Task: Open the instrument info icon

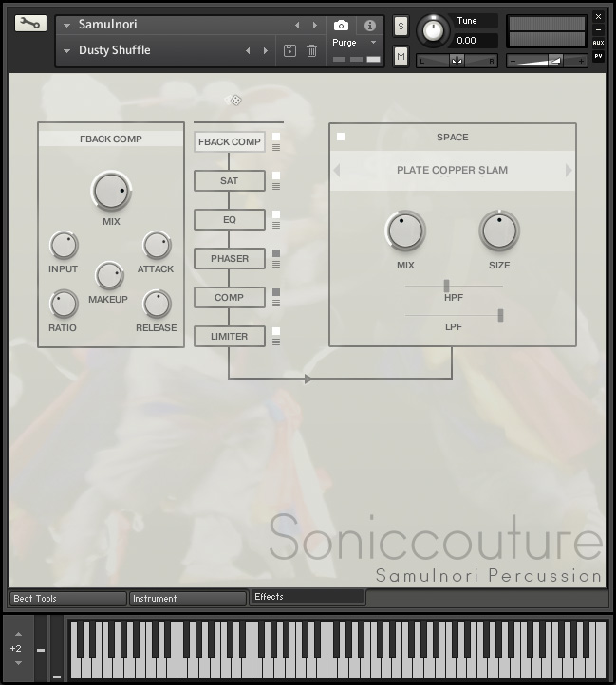Action: click(x=370, y=26)
